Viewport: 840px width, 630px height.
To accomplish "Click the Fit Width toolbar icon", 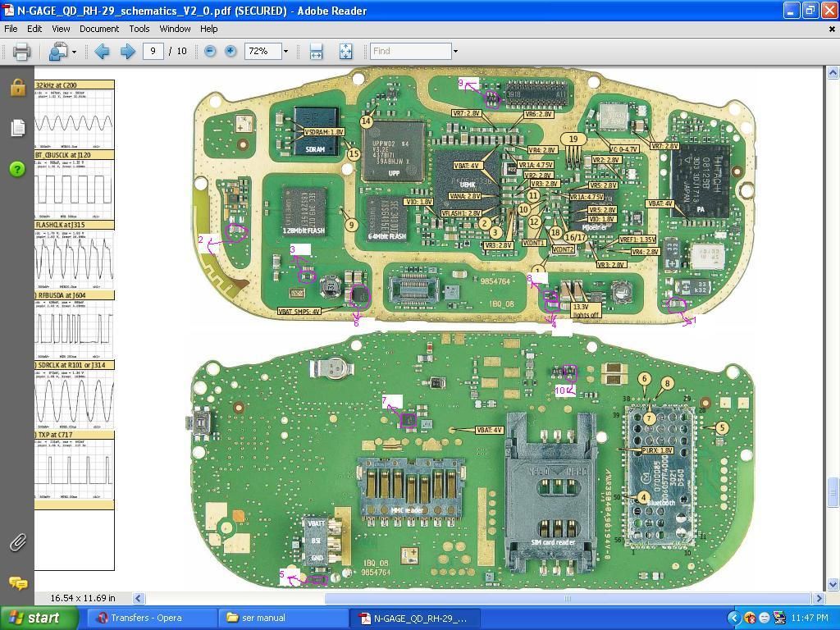I will 316,52.
